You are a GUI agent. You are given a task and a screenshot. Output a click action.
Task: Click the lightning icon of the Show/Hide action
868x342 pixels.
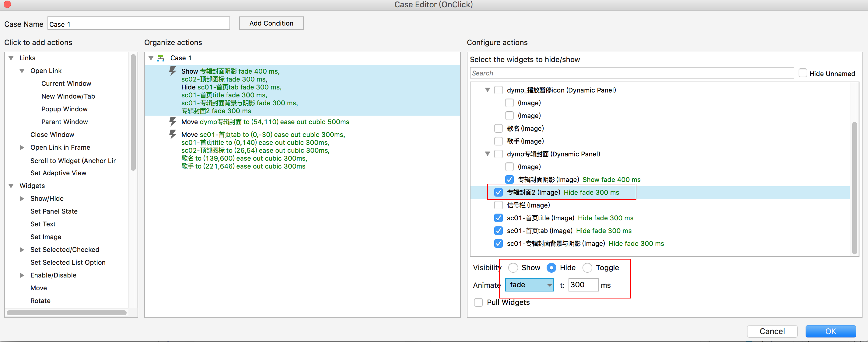tap(173, 71)
